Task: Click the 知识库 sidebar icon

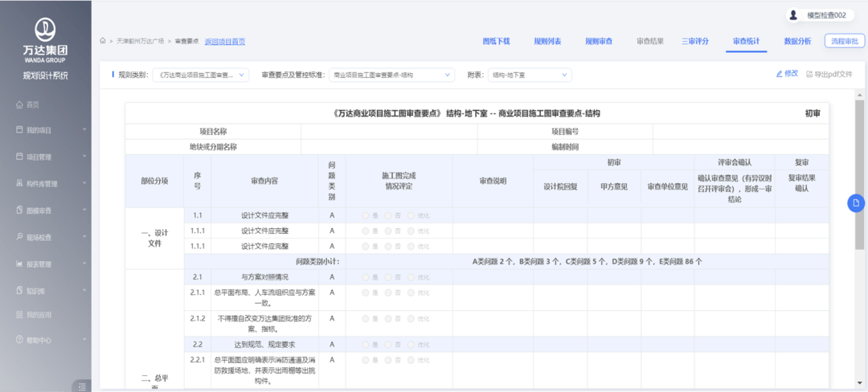Action: pyautogui.click(x=19, y=290)
